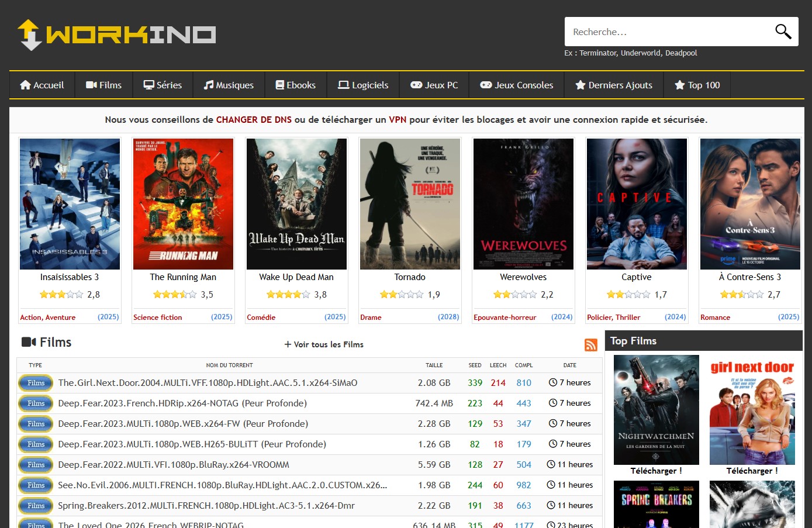Open the Derniers Ajouts menu
Screen dimensions: 812x528
(614, 85)
